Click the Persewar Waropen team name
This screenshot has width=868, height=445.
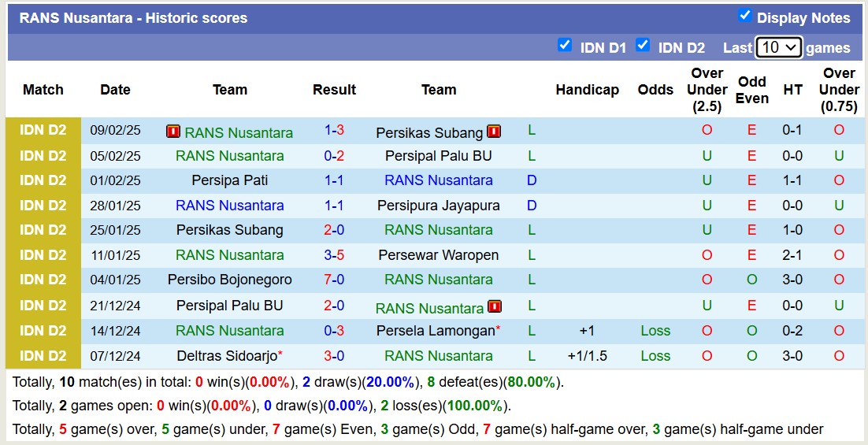(x=438, y=255)
